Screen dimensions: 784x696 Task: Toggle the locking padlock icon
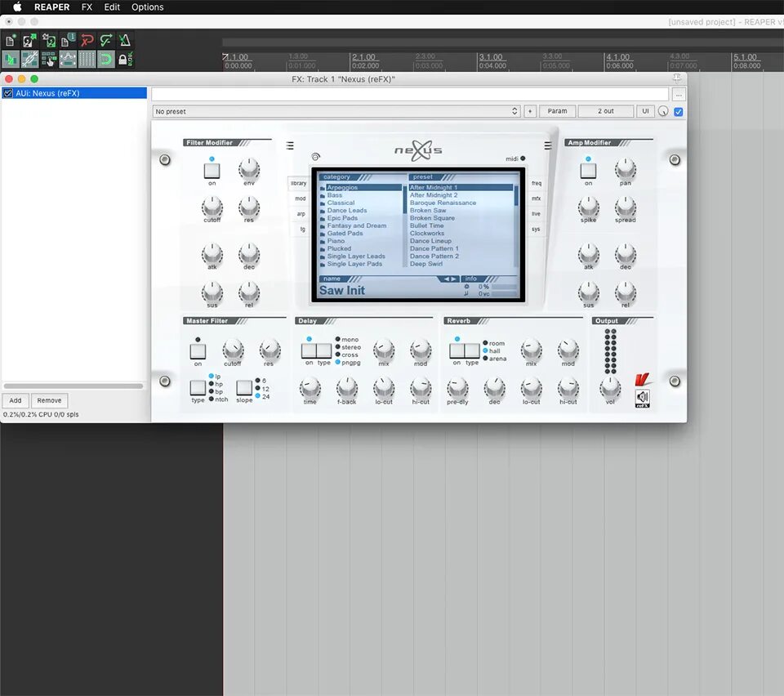(x=124, y=60)
